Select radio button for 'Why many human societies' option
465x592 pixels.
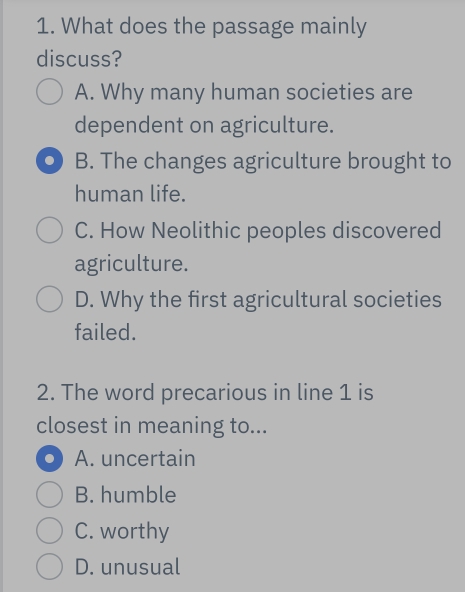point(49,92)
